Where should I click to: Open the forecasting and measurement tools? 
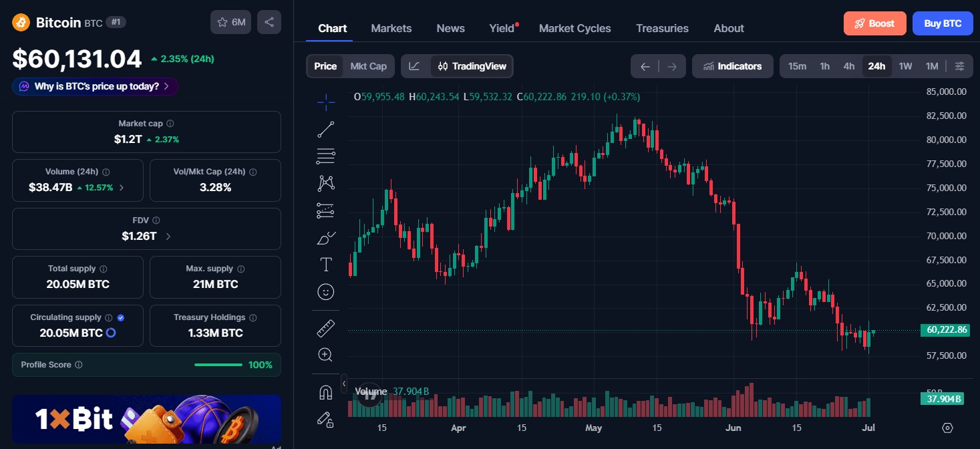[x=326, y=210]
